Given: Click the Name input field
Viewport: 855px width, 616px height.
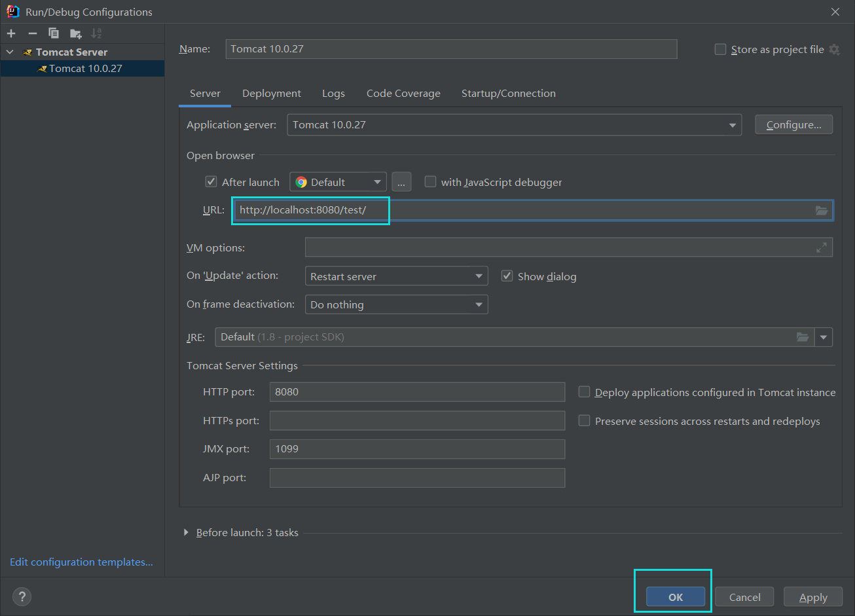Looking at the screenshot, I should click(x=451, y=49).
